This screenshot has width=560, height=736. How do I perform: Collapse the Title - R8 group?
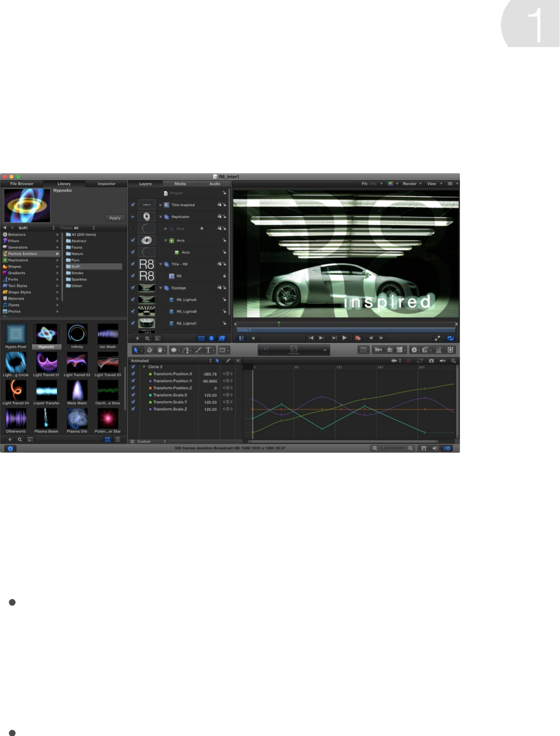[161, 264]
